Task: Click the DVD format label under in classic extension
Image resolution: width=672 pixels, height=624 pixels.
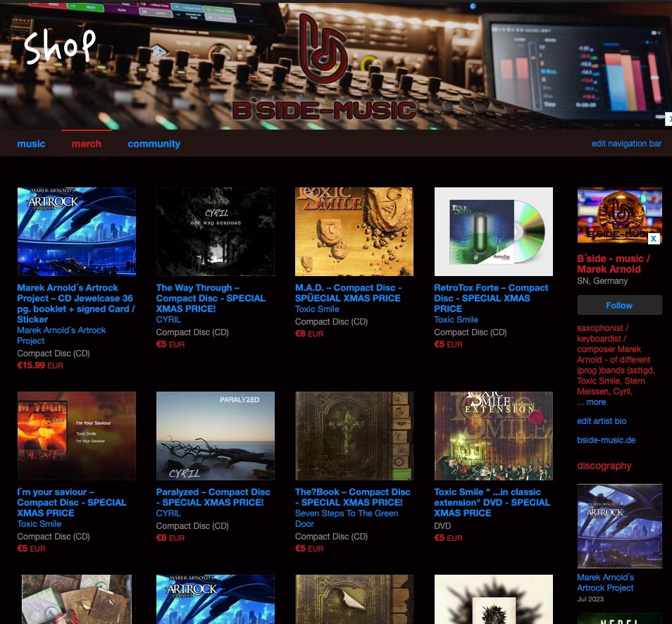Action: point(442,526)
